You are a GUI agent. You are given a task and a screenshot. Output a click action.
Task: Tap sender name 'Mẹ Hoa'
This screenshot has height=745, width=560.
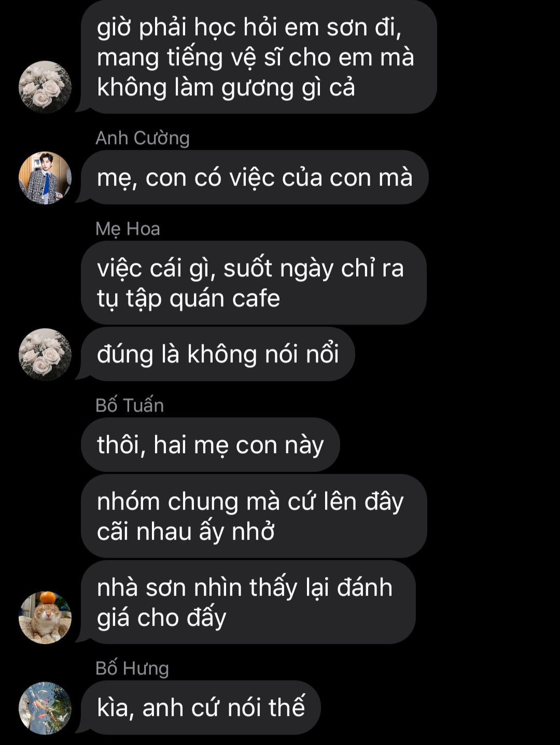click(x=128, y=229)
